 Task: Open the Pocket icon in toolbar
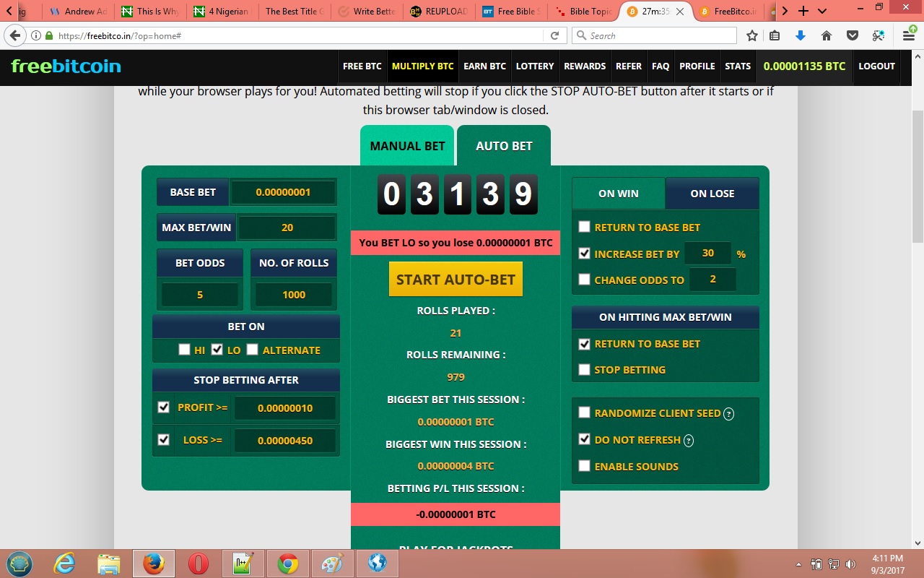point(853,35)
